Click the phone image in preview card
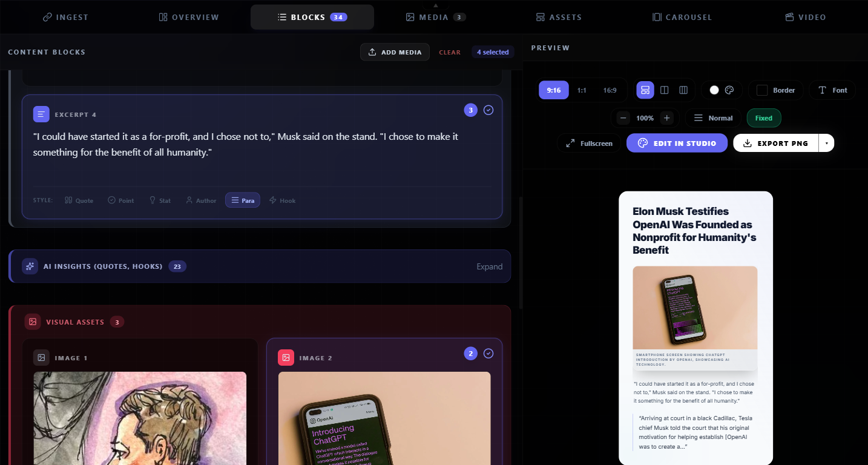 (x=695, y=308)
